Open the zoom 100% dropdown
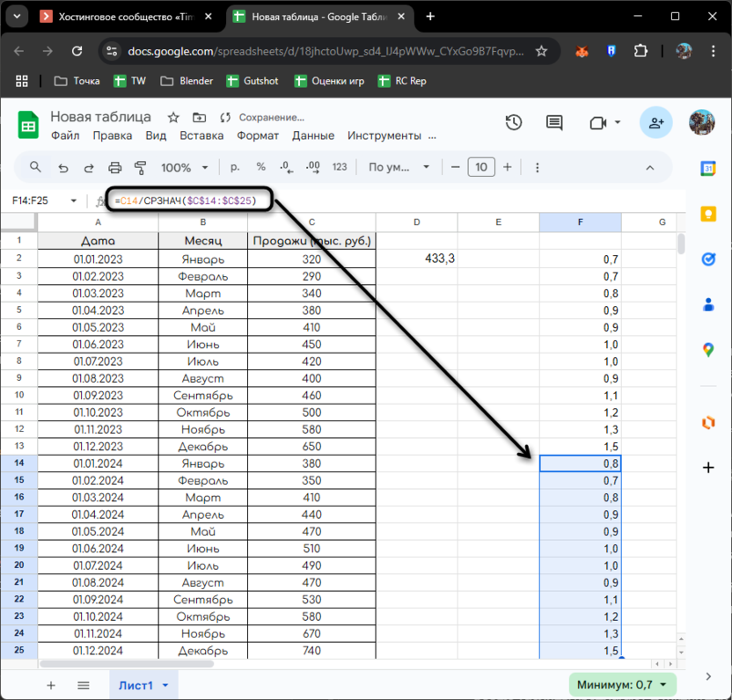Screen dimensions: 732x700 (184, 167)
